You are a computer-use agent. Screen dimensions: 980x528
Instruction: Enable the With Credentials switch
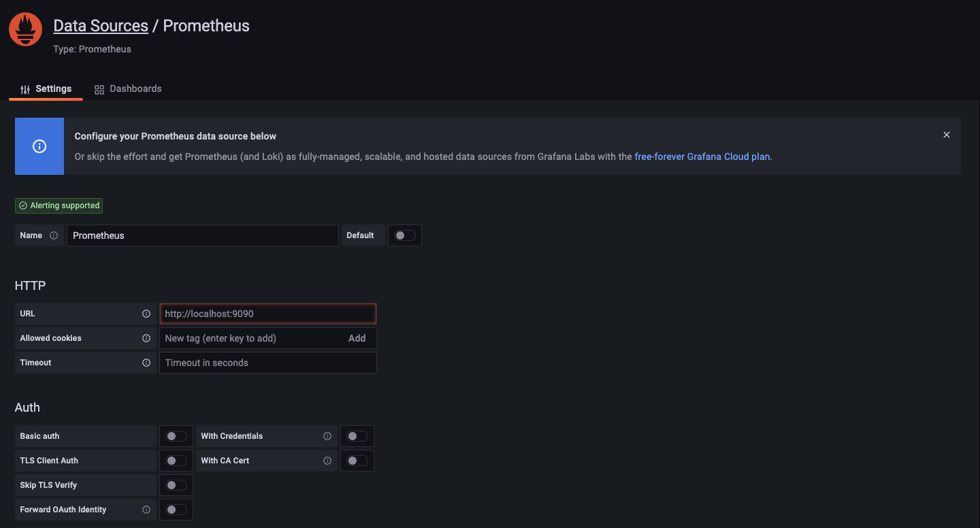[x=357, y=436]
